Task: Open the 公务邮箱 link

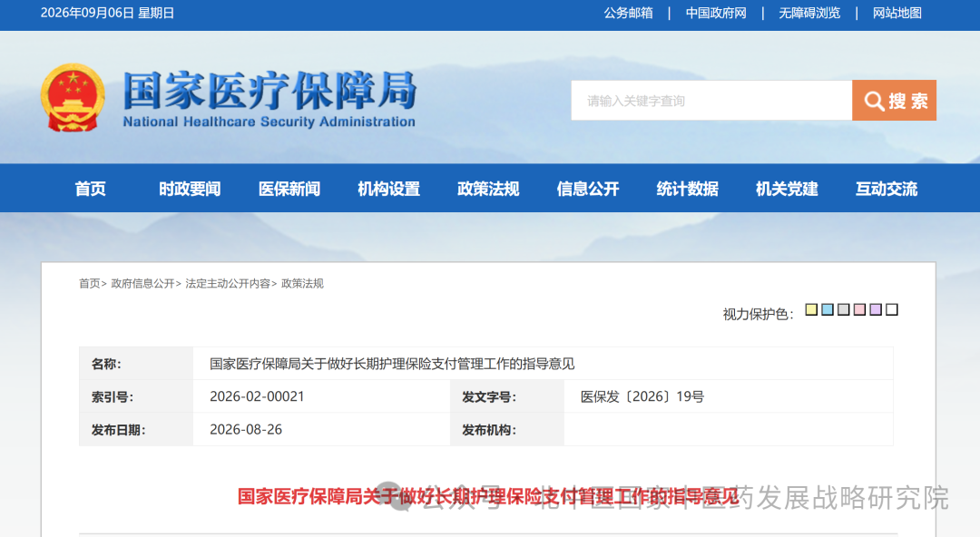Action: pyautogui.click(x=628, y=13)
